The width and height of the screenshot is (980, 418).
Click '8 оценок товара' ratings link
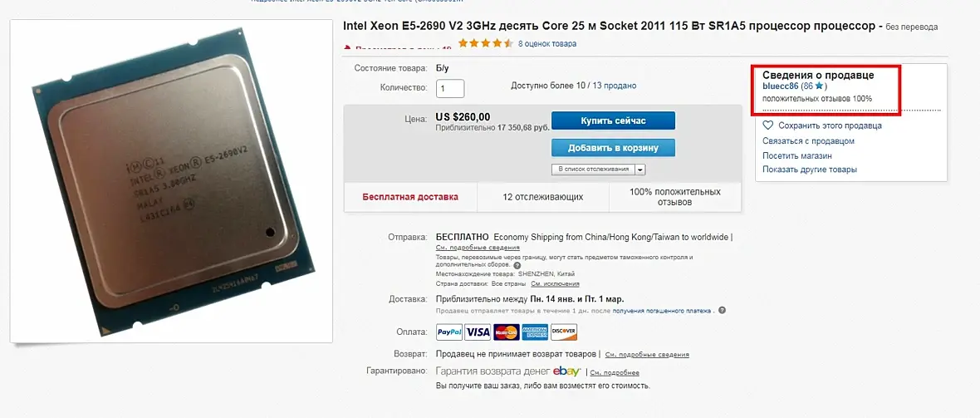(x=547, y=44)
